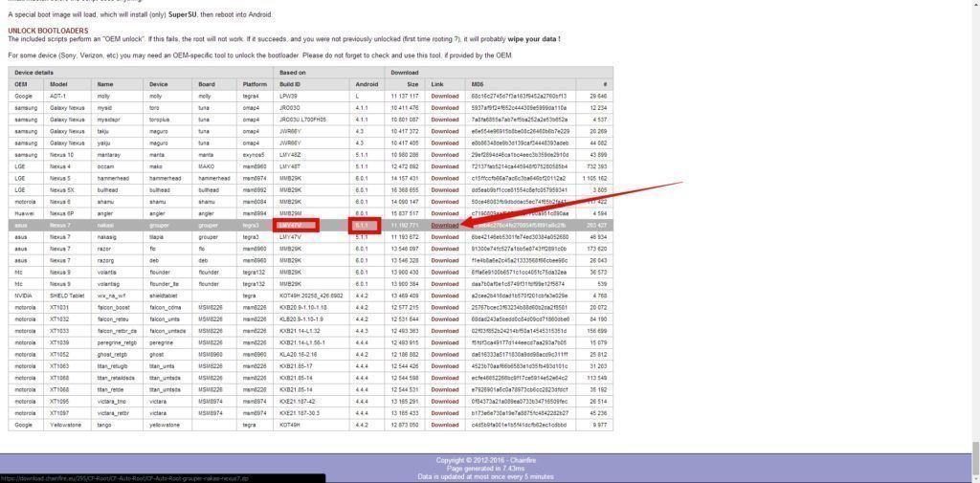Select the "exynos5" platform cell
Image resolution: width=980 pixels, height=483 pixels.
(254, 154)
